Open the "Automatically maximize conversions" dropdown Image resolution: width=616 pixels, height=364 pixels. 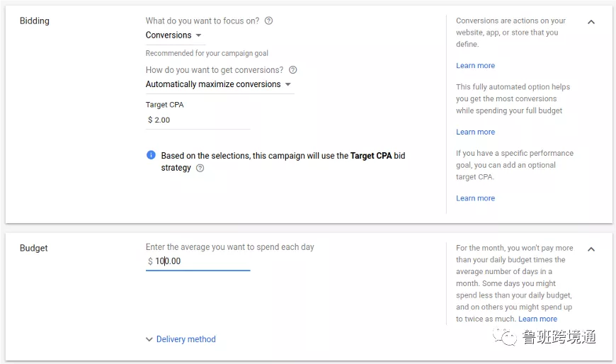[219, 84]
